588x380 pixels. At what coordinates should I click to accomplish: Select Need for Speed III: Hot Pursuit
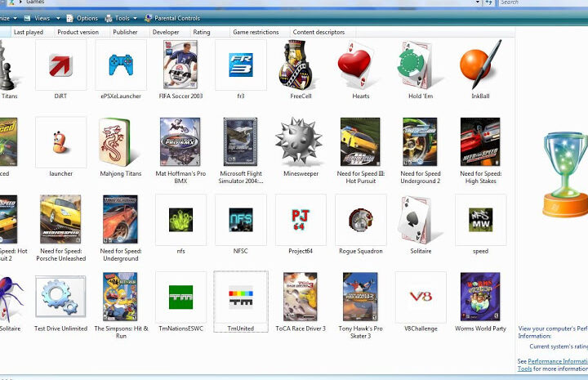click(360, 142)
